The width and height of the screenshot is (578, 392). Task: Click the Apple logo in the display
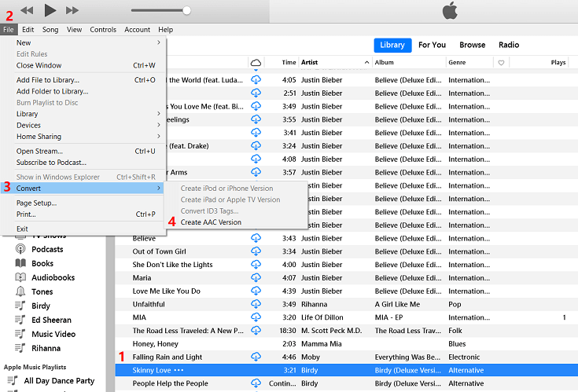click(450, 10)
